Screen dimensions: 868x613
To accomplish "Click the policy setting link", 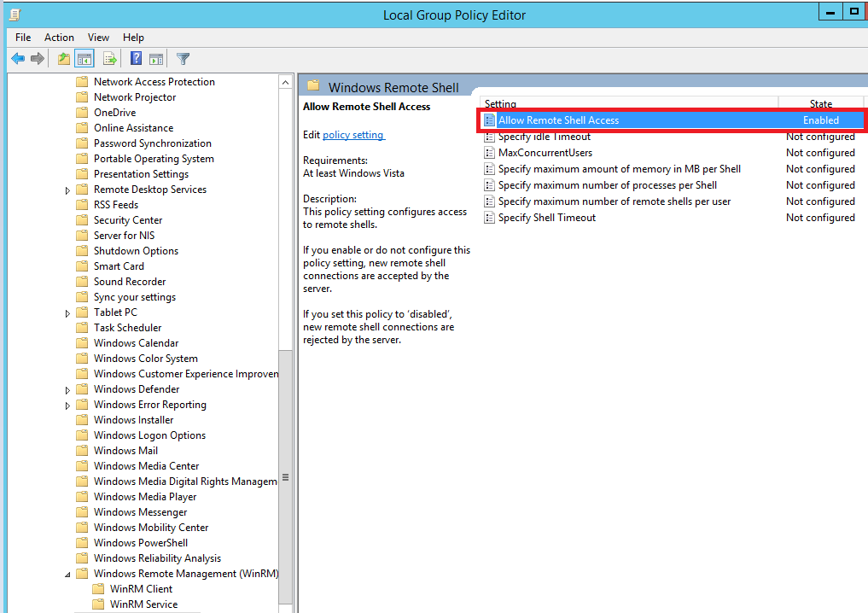I will [353, 134].
